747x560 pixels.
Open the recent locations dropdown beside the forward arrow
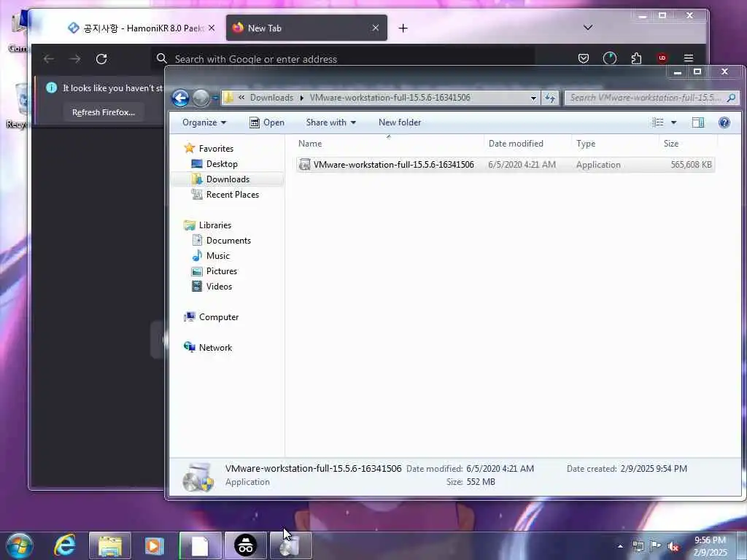click(215, 98)
